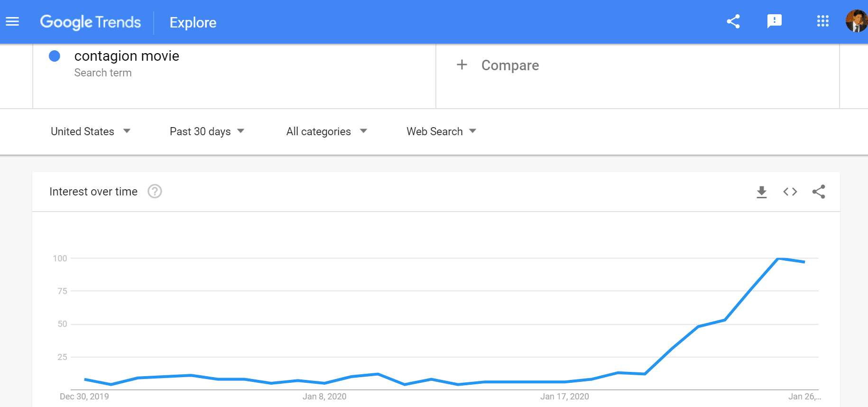
Task: Click the plus icon beside Compare
Action: coord(462,65)
